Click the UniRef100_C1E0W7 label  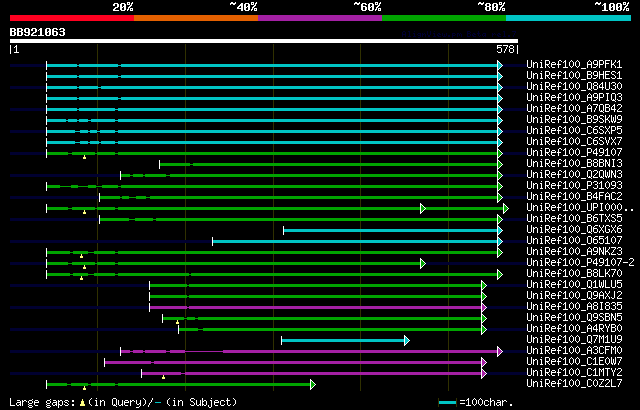coord(574,362)
